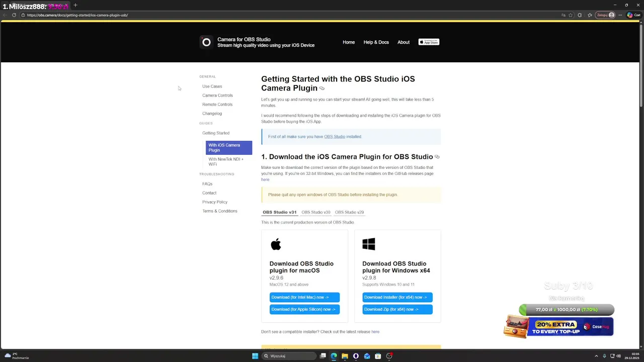This screenshot has width=644, height=362.
Task: Click Download (for Intel Mac) now button
Action: tap(304, 297)
